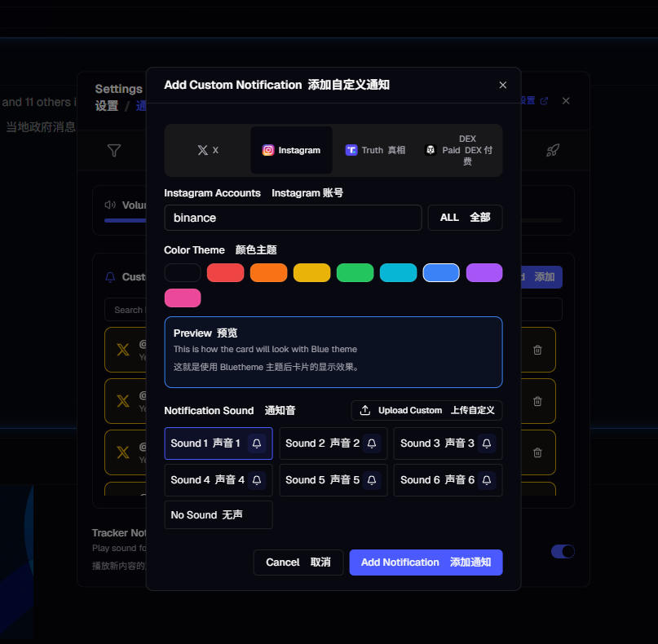Choose the No Sound option
This screenshot has height=644, width=658.
[219, 514]
